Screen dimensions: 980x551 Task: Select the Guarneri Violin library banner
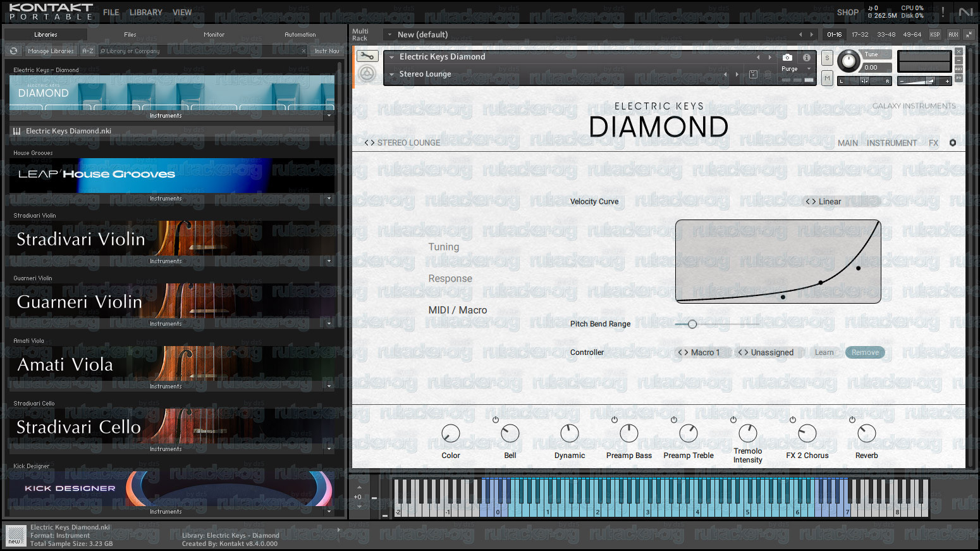point(172,301)
